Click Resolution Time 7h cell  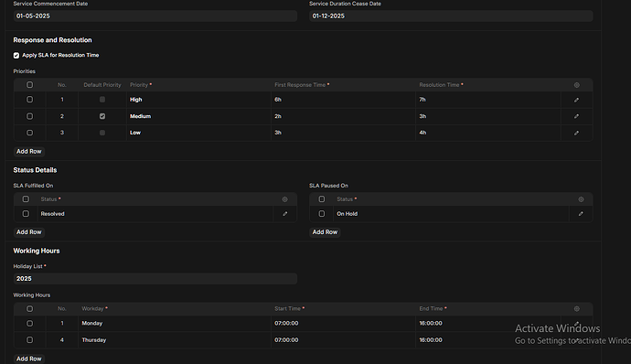488,100
